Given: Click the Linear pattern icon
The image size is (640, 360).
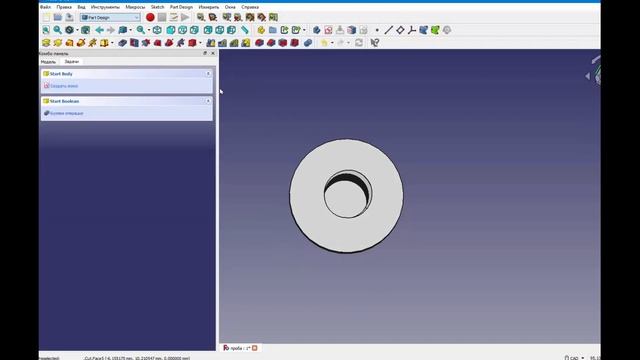Looking at the screenshot, I should click(222, 42).
